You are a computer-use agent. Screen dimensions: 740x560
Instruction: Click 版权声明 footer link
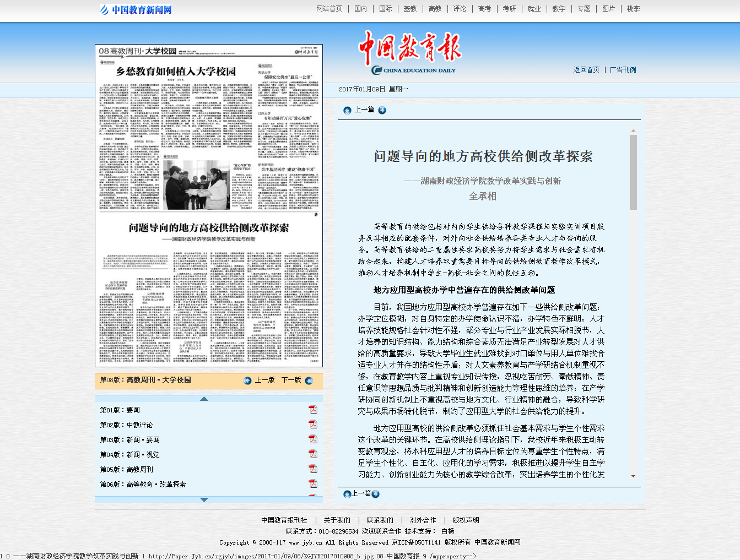(x=466, y=520)
